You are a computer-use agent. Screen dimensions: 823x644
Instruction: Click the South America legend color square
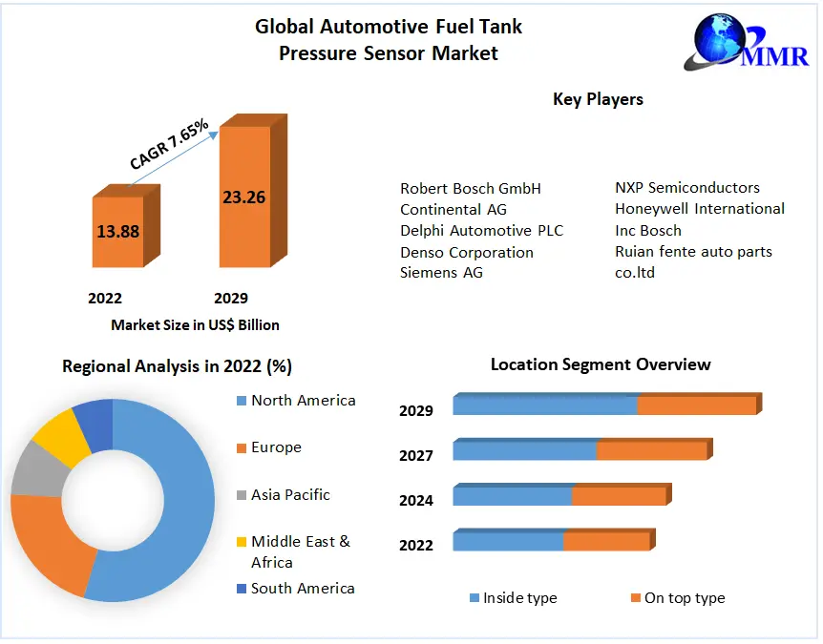click(x=242, y=589)
